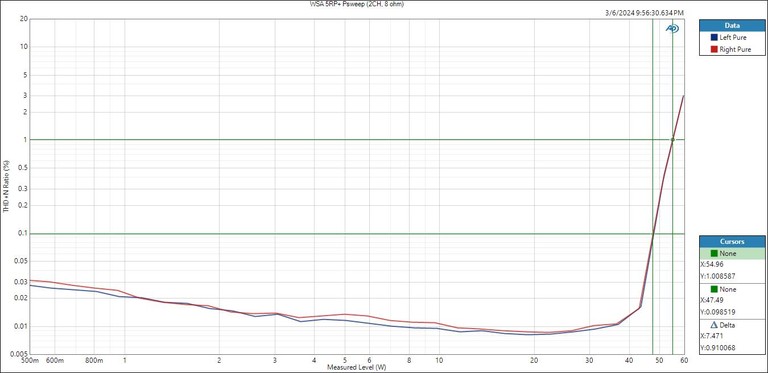Click the delta X:7.471 value
Image resolution: width=768 pixels, height=373 pixels.
coord(711,336)
